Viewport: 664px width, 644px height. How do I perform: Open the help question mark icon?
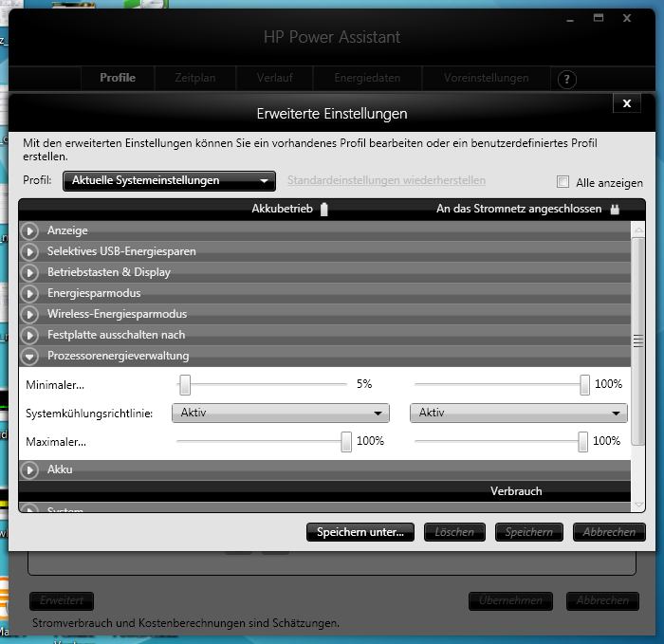[x=566, y=79]
